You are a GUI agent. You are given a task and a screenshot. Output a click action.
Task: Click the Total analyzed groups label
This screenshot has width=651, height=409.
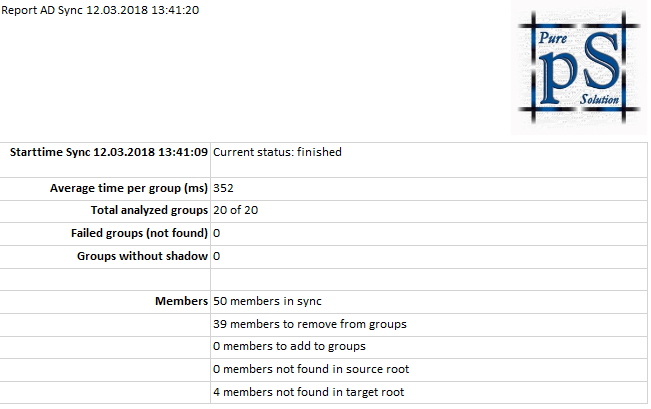point(149,210)
